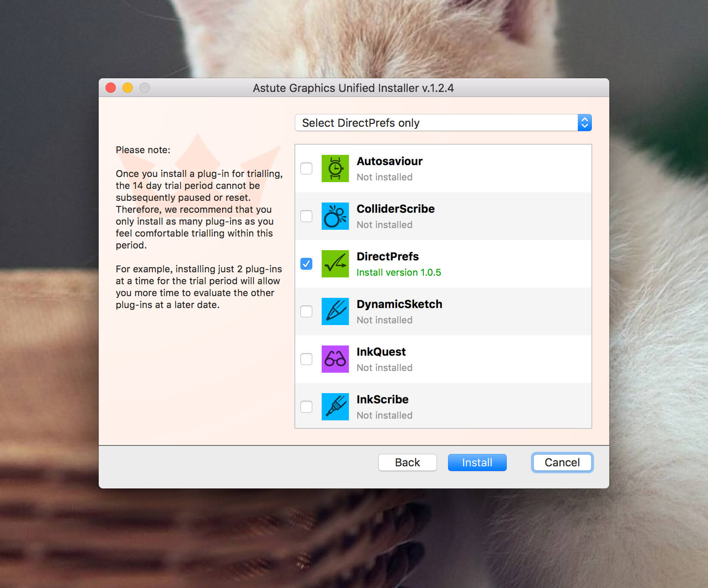Enable the Autosaviour checkbox
The height and width of the screenshot is (588, 708).
coord(306,168)
